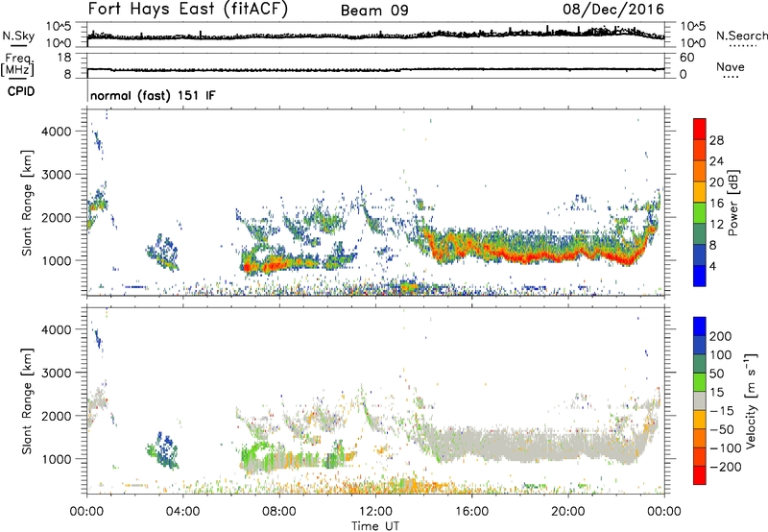Click the 'CPID' label
Image resolution: width=768 pixels, height=532 pixels.
pos(21,91)
